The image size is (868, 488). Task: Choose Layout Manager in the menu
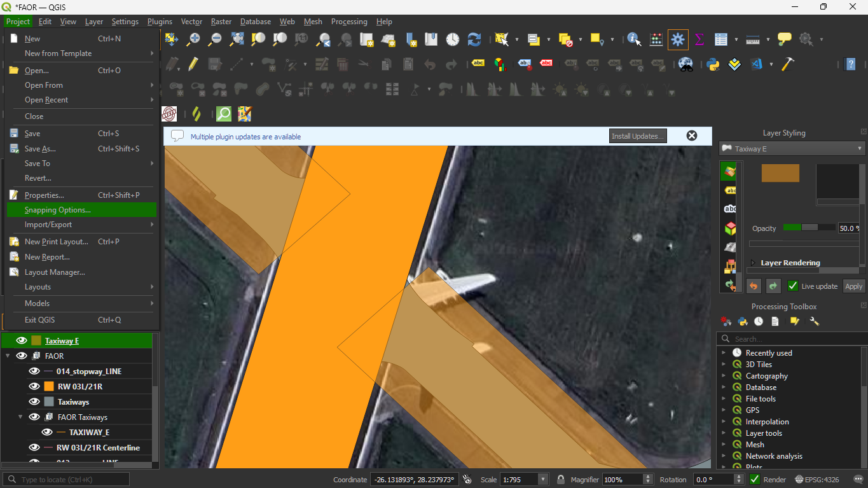(55, 272)
